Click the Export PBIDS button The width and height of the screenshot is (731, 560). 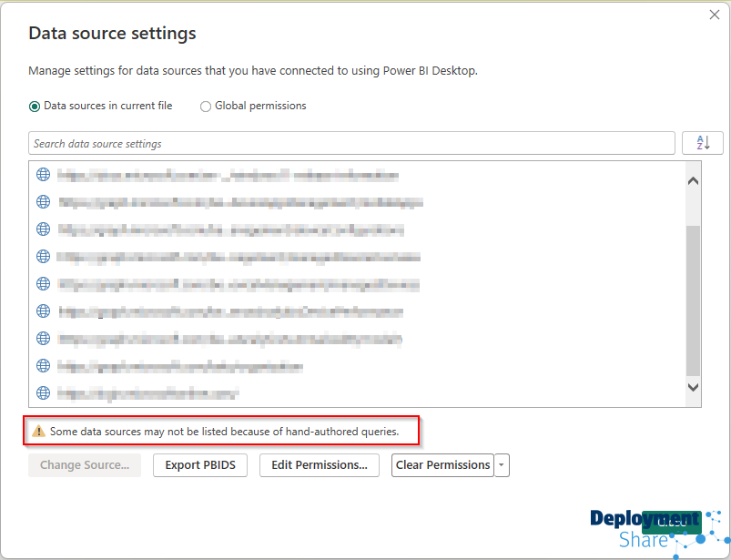[x=200, y=465]
